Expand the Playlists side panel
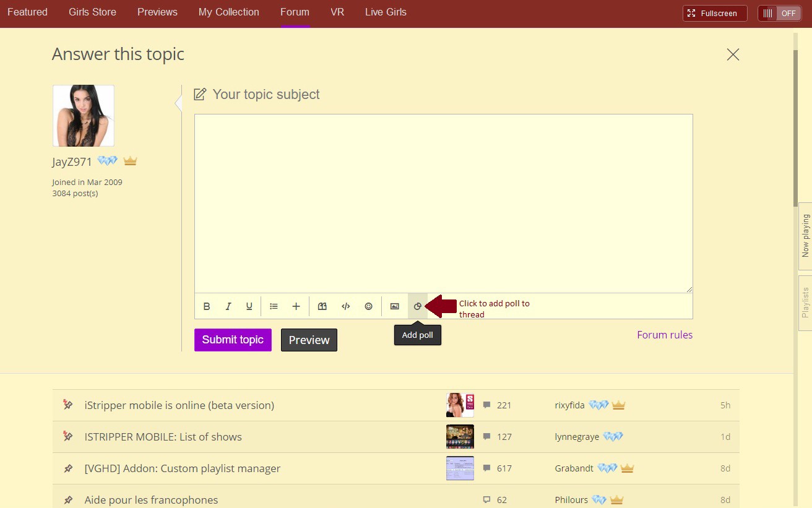 pos(805,303)
